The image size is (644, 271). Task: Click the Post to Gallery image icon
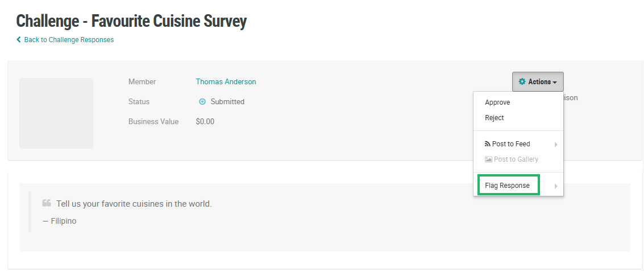488,159
